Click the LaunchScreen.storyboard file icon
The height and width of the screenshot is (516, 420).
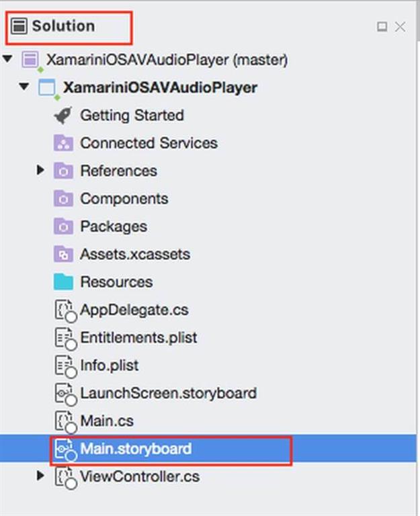coord(63,394)
